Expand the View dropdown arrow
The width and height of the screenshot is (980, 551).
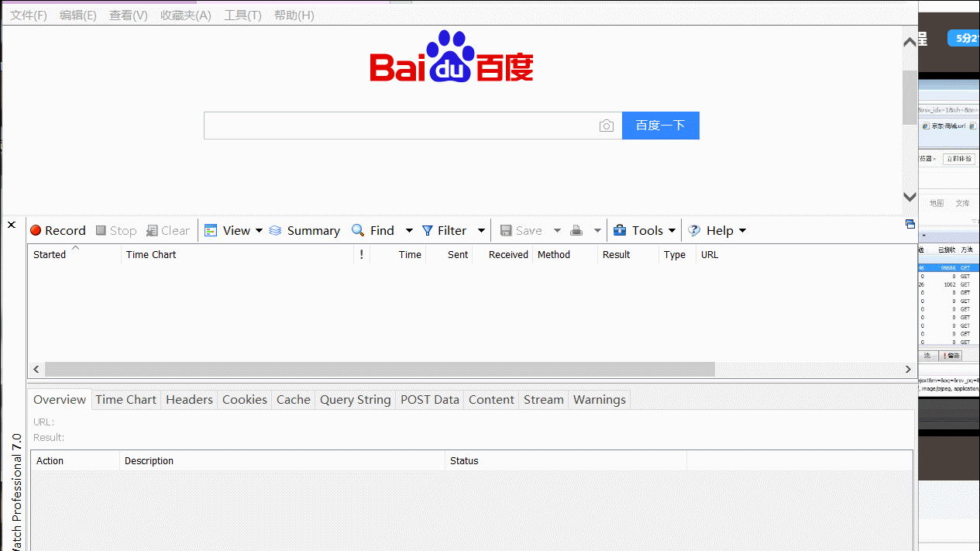[259, 231]
